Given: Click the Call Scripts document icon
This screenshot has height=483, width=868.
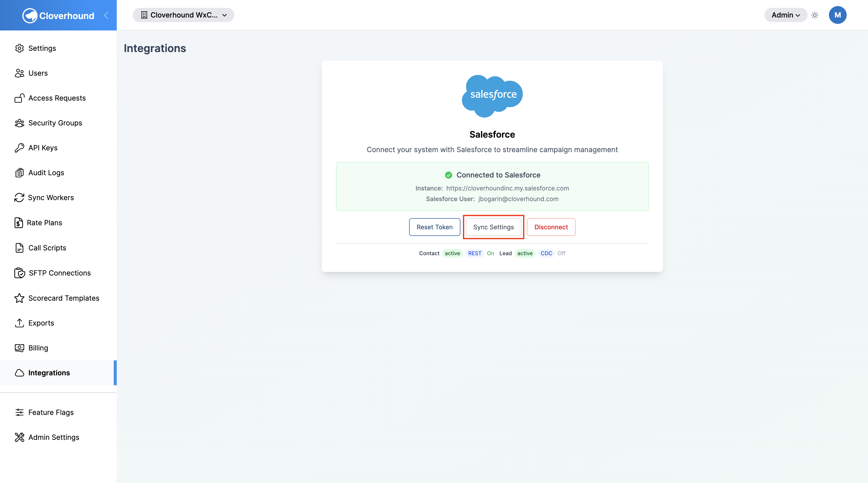Looking at the screenshot, I should [x=19, y=248].
